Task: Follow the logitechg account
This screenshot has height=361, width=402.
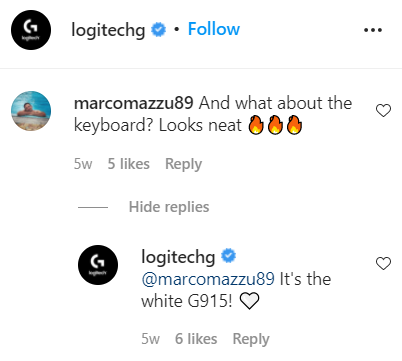Action: (x=214, y=29)
